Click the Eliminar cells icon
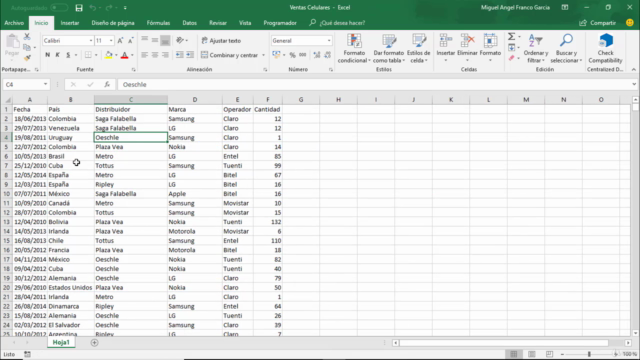Image resolution: width=640 pixels, height=360 pixels. pos(467,41)
